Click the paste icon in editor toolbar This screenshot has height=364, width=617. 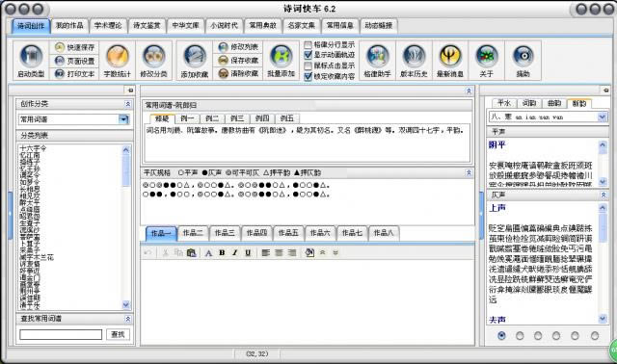click(191, 252)
